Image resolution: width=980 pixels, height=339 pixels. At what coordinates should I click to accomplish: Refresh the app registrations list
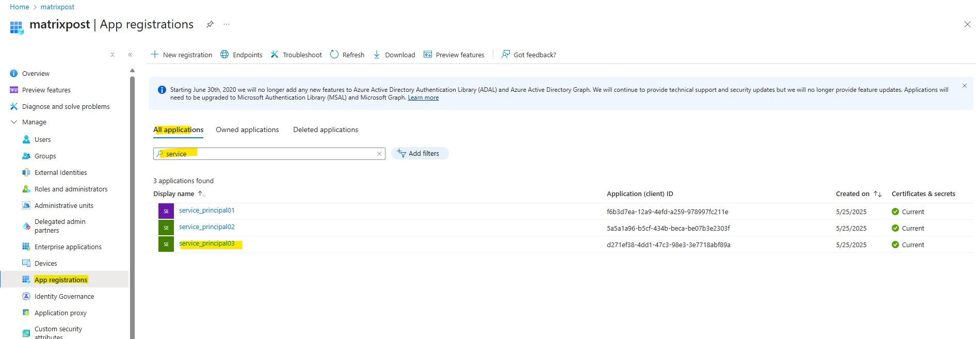(x=347, y=55)
